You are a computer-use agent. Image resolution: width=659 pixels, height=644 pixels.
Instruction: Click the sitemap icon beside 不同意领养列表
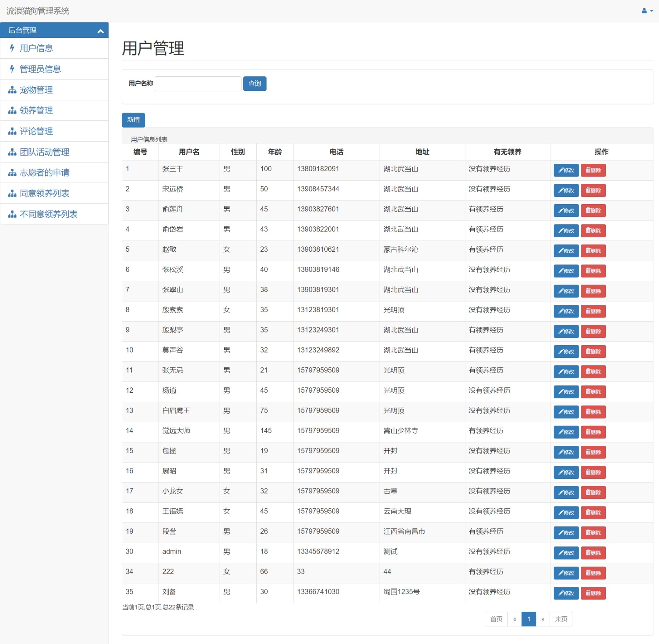click(x=12, y=214)
